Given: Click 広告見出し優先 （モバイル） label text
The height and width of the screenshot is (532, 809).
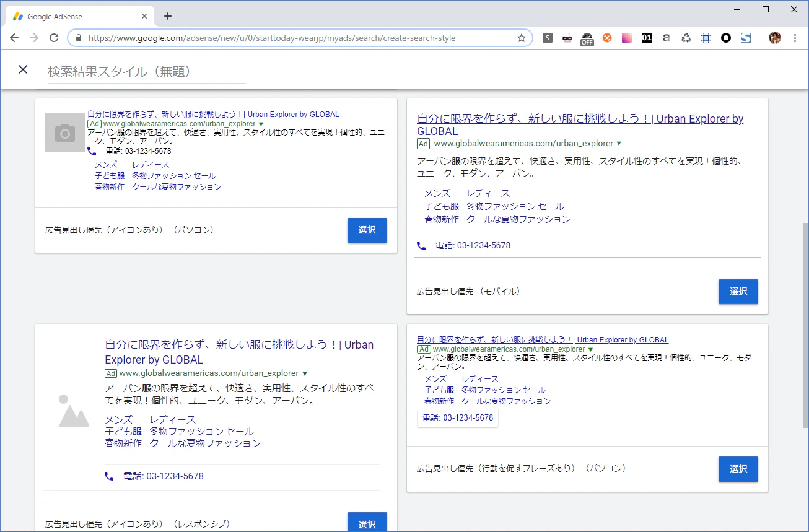Looking at the screenshot, I should click(x=469, y=291).
